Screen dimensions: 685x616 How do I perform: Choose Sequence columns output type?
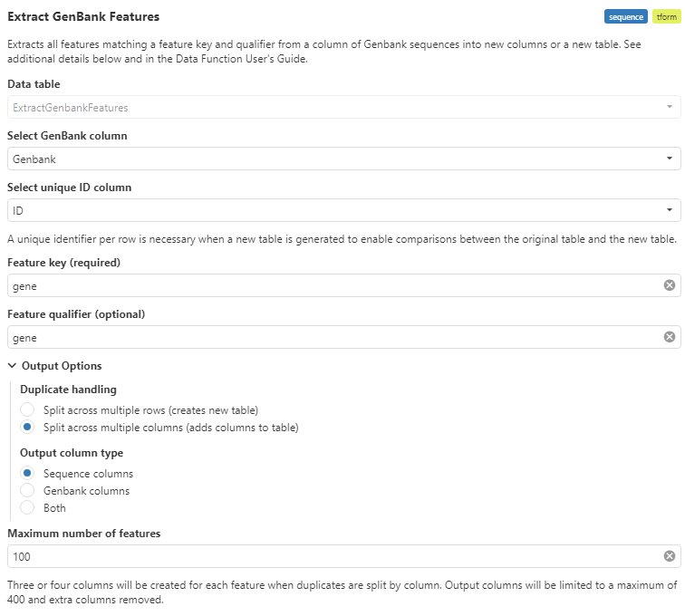pos(27,474)
